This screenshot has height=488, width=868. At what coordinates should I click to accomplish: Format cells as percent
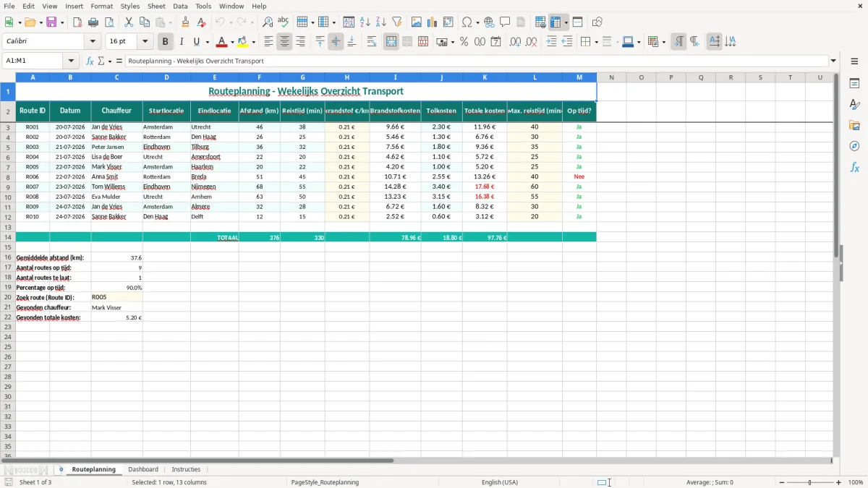coord(464,42)
